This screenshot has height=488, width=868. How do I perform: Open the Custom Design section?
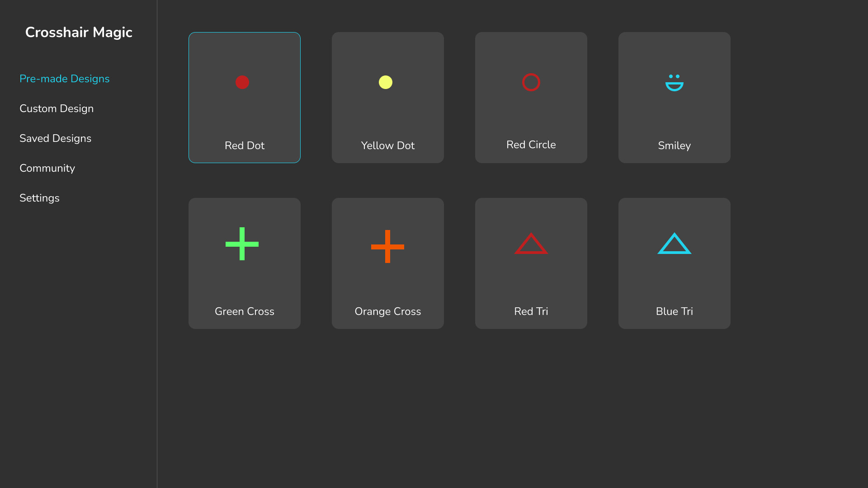point(57,108)
